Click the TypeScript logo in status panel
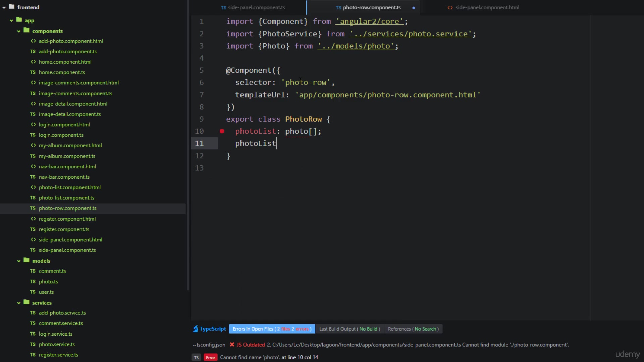The width and height of the screenshot is (644, 362). pyautogui.click(x=196, y=329)
